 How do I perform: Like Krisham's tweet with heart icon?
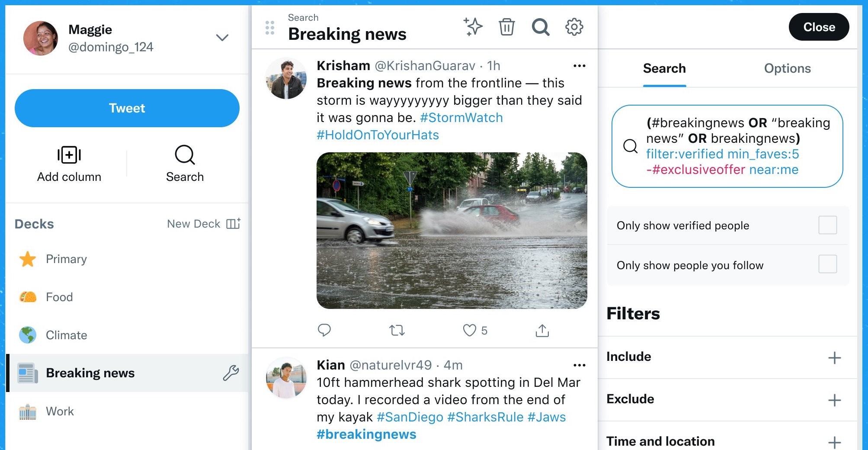click(x=469, y=331)
